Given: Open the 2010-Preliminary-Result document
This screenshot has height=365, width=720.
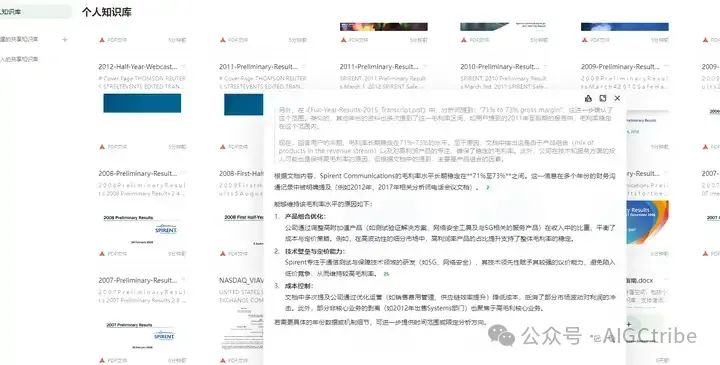Looking at the screenshot, I should tap(500, 67).
